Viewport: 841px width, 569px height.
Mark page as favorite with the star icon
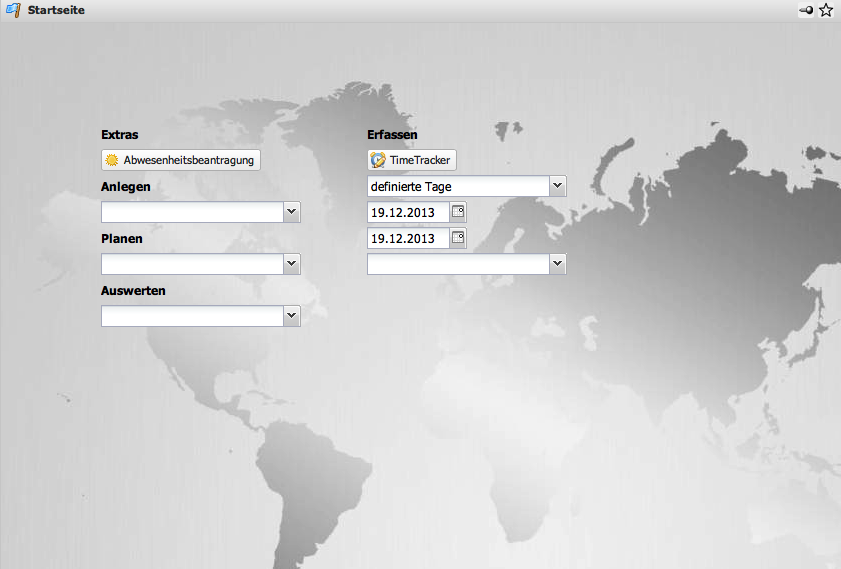[x=826, y=10]
